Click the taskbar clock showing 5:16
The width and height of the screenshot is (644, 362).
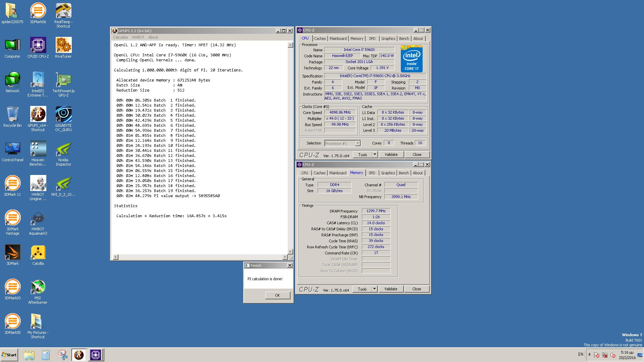pos(627,355)
